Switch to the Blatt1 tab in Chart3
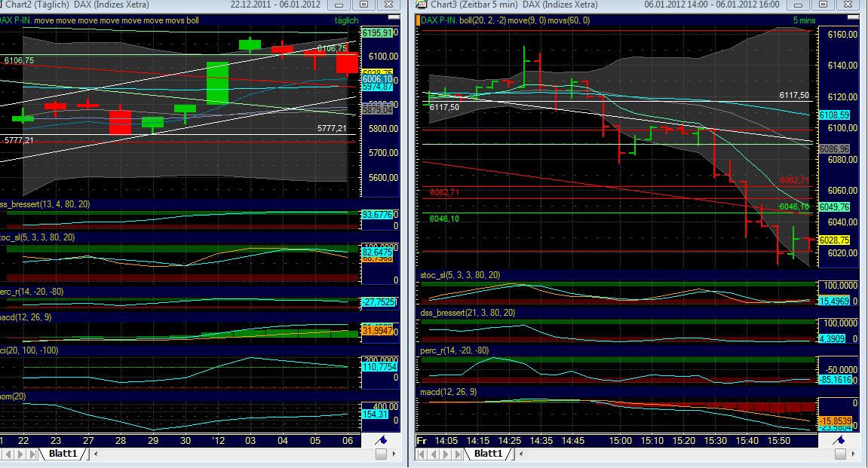The height and width of the screenshot is (468, 868). pos(487,453)
